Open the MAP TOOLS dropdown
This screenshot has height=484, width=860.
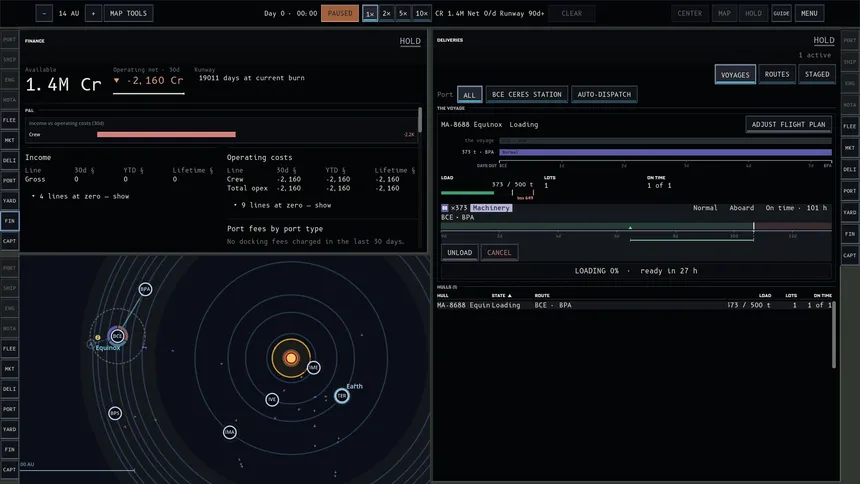coord(128,13)
